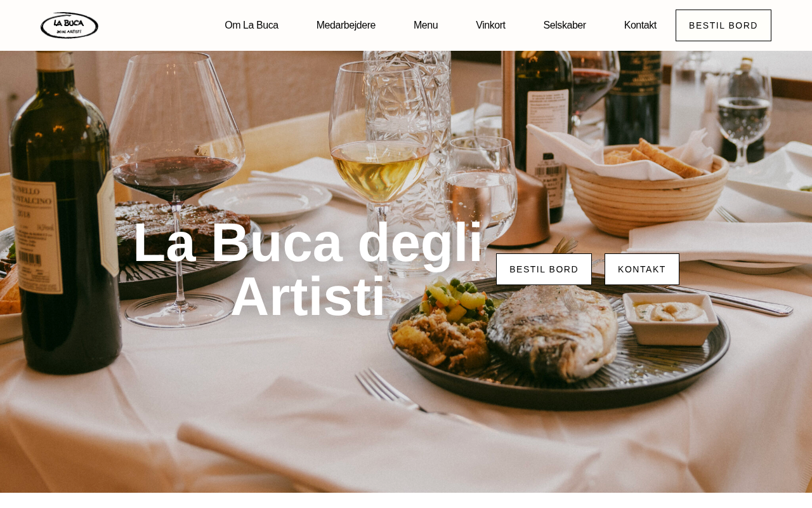
Task: Open Kontakt in the top navigation
Action: coord(640,25)
